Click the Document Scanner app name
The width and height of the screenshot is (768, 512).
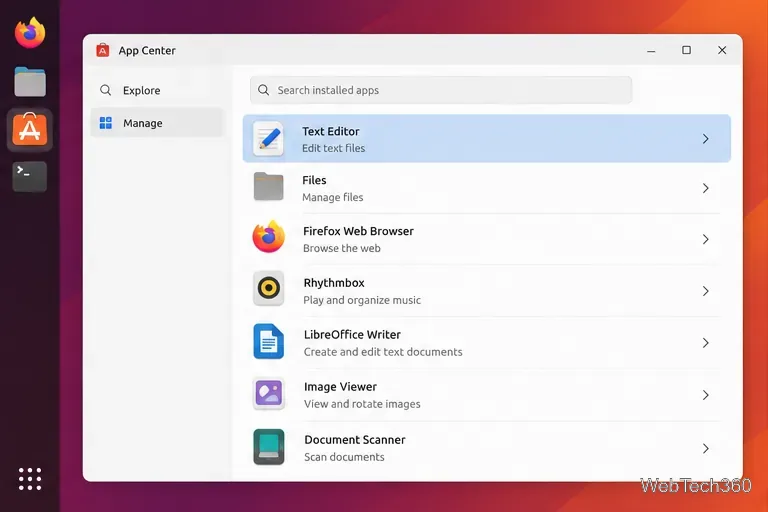(355, 439)
